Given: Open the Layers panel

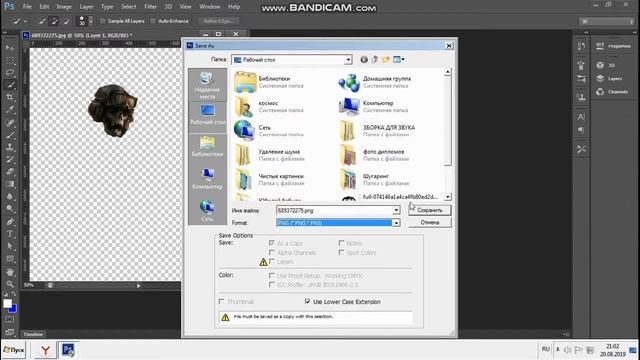Looking at the screenshot, I should tap(614, 78).
